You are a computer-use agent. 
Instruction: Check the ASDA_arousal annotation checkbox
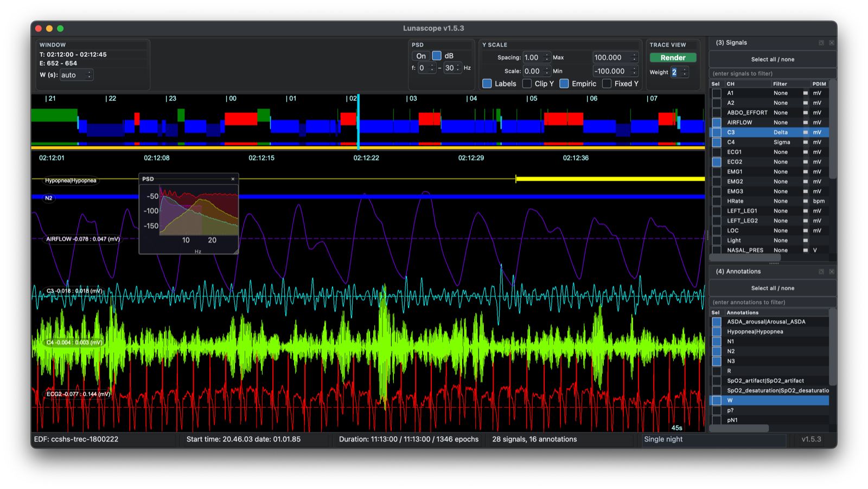tap(717, 322)
